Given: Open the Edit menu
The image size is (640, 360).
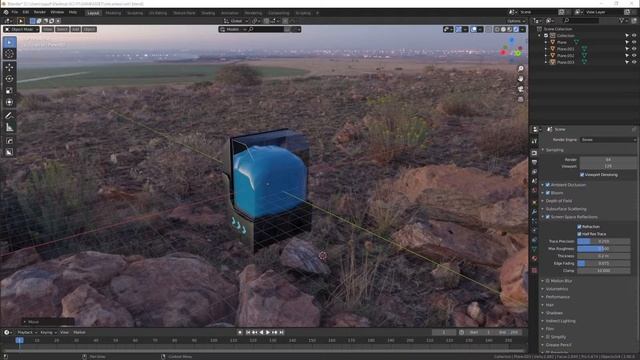Looking at the screenshot, I should [26, 12].
